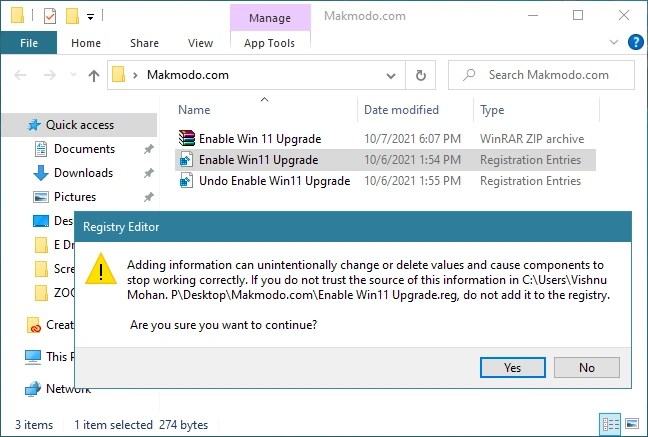The height and width of the screenshot is (437, 648).
Task: Switch to details view in status bar
Action: coord(610,424)
